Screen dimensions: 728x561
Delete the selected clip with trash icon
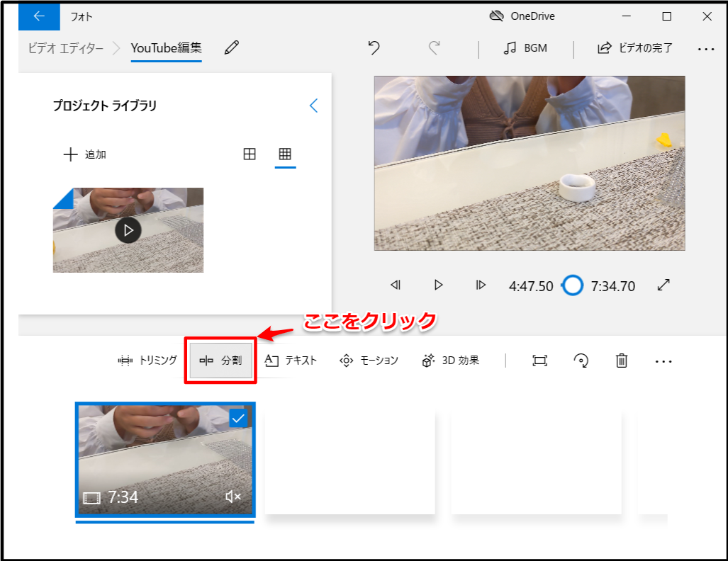click(x=622, y=361)
